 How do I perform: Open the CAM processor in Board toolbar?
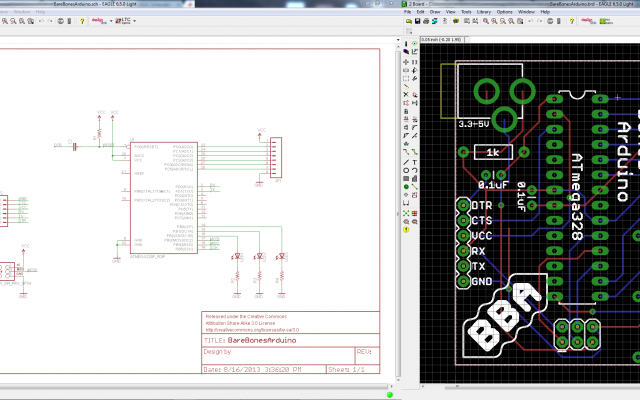pos(435,21)
